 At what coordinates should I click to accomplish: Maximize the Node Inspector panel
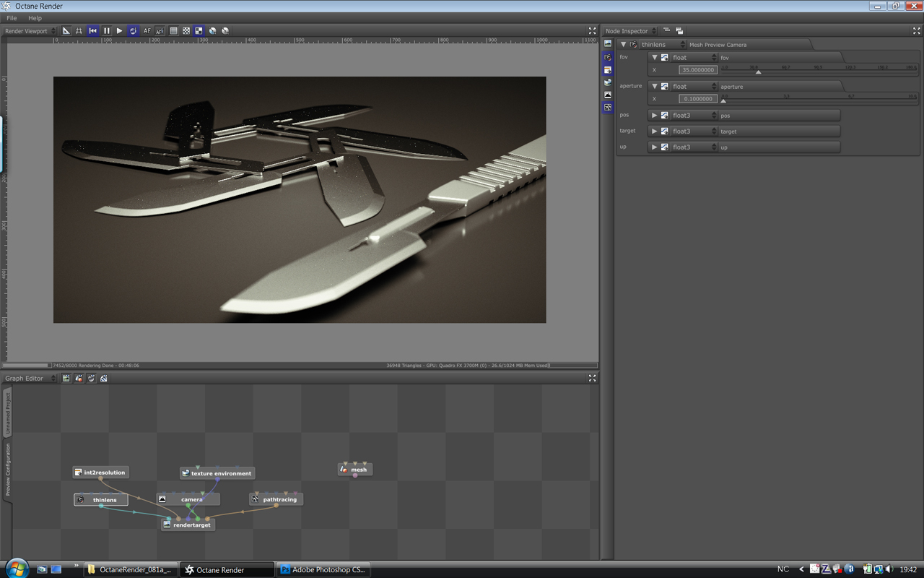[917, 31]
